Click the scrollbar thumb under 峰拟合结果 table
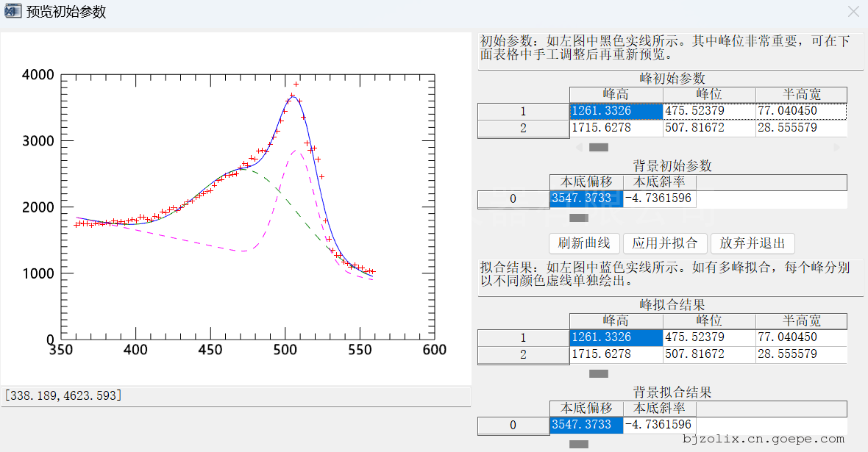Screen dimensions: 868x452 (599, 374)
